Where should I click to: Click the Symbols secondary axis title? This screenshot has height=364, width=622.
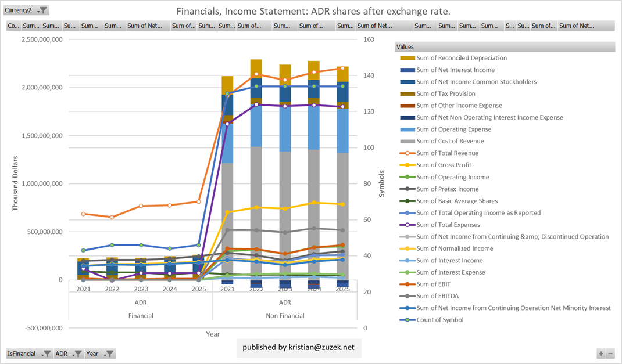click(382, 183)
